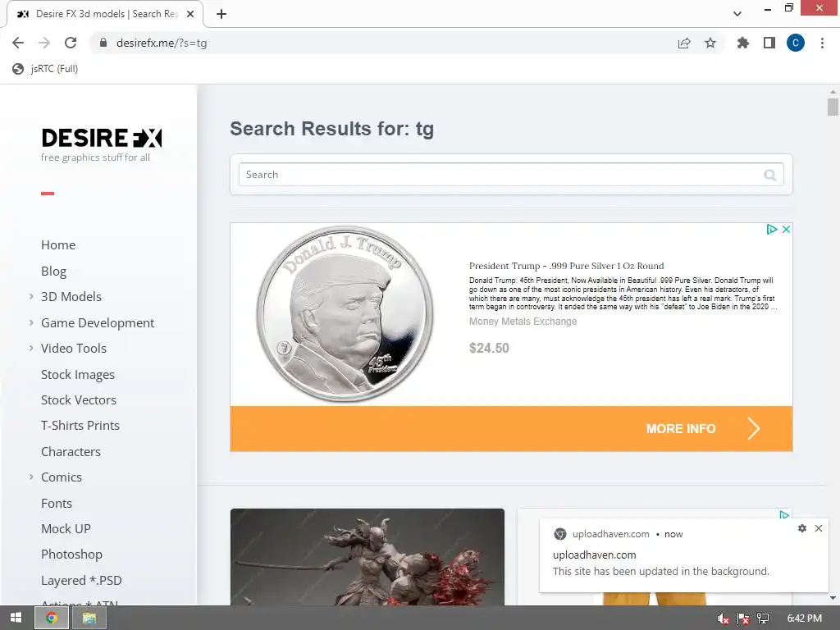Open the Blog link in sidebar
Image resolution: width=840 pixels, height=630 pixels.
click(x=53, y=271)
